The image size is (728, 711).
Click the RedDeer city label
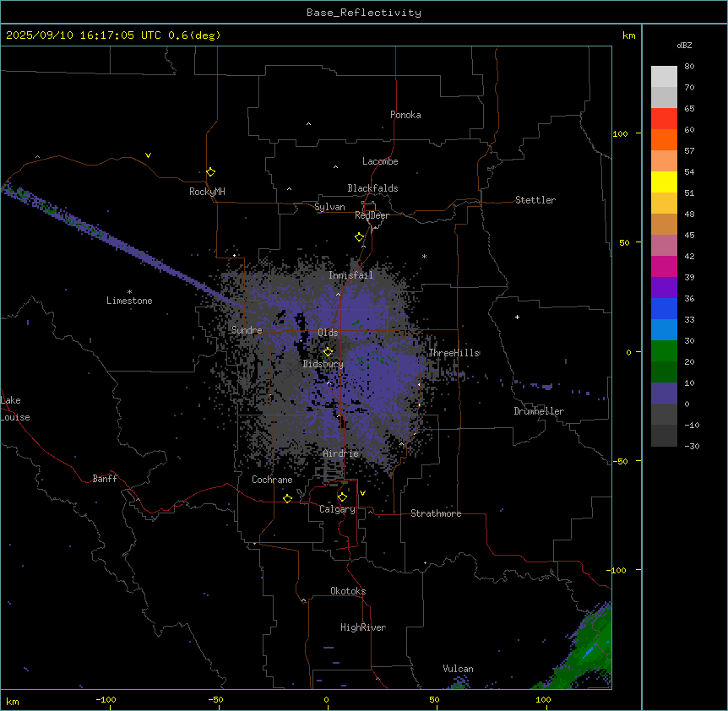point(372,215)
